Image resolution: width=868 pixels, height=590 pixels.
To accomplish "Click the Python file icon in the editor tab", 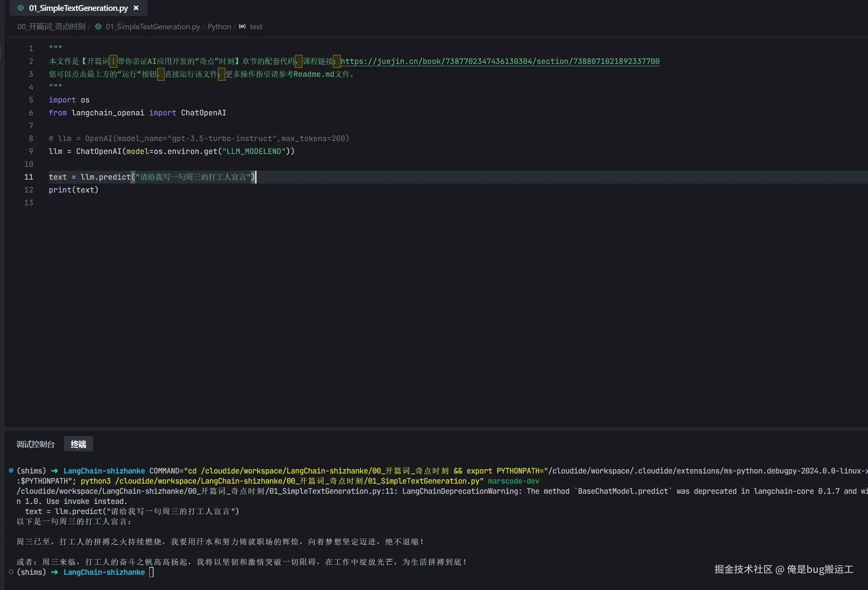I will click(21, 8).
